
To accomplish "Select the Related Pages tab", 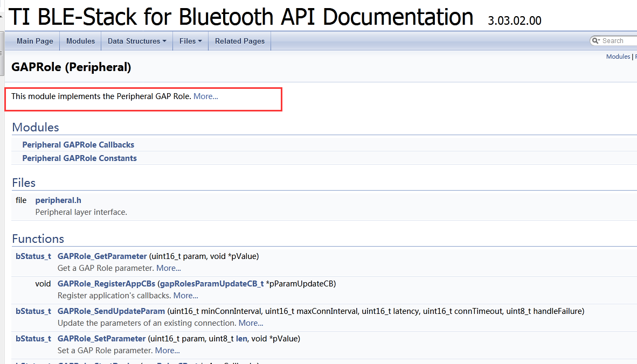I will [240, 41].
